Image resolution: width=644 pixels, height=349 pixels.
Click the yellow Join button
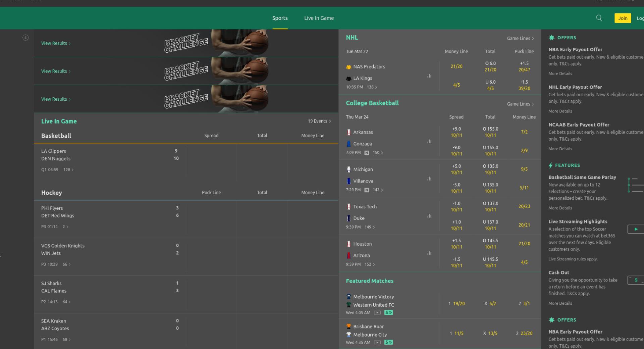[x=623, y=18]
